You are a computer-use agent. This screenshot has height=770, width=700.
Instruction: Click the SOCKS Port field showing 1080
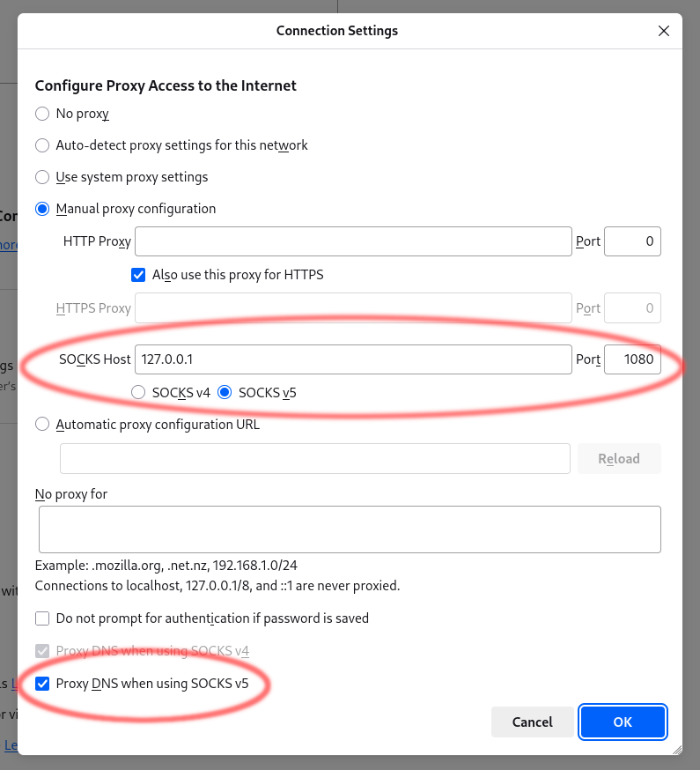pos(632,359)
